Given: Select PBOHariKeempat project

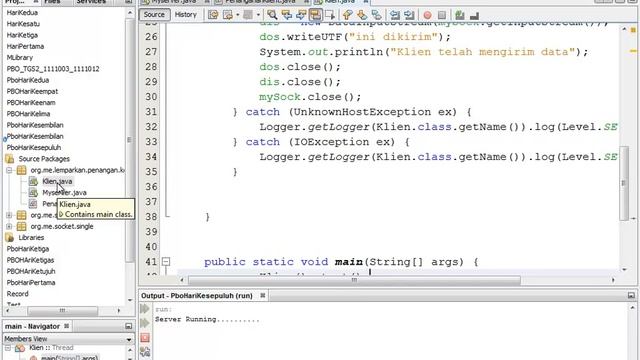Looking at the screenshot, I should 32,91.
